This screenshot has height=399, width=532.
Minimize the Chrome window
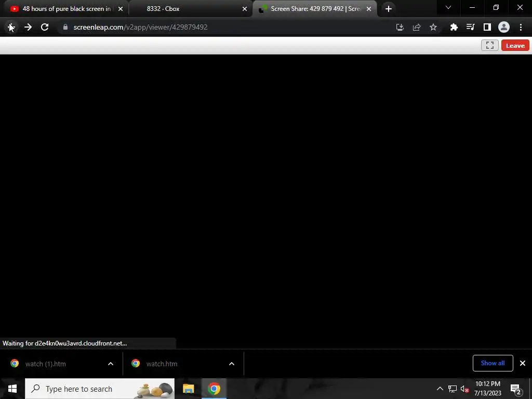tap(472, 7)
